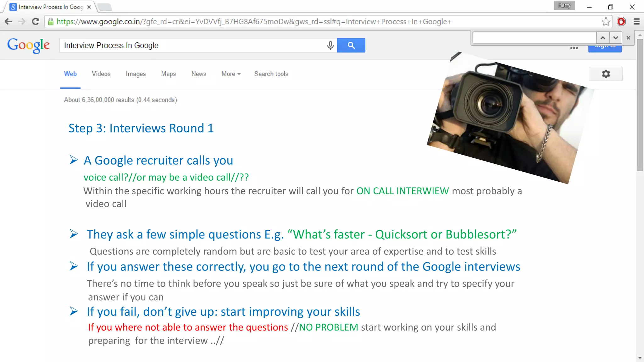Click the green padlock in address bar
The image size is (644, 362).
[51, 21]
